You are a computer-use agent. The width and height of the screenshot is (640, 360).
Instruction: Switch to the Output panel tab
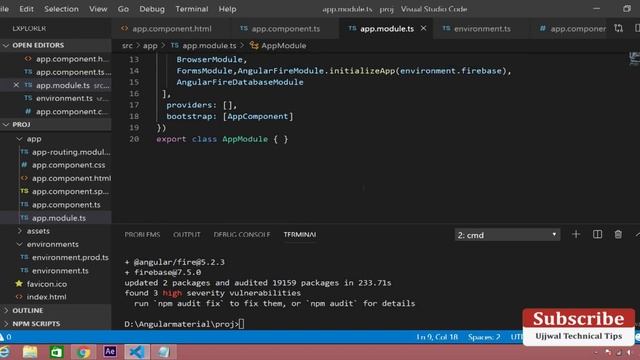[187, 235]
